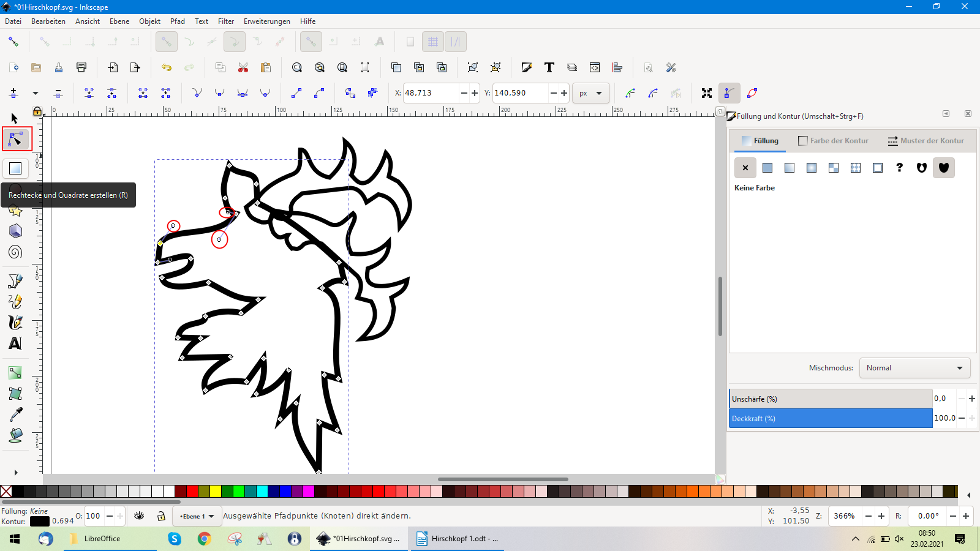Open the Pfad menu

click(x=178, y=21)
